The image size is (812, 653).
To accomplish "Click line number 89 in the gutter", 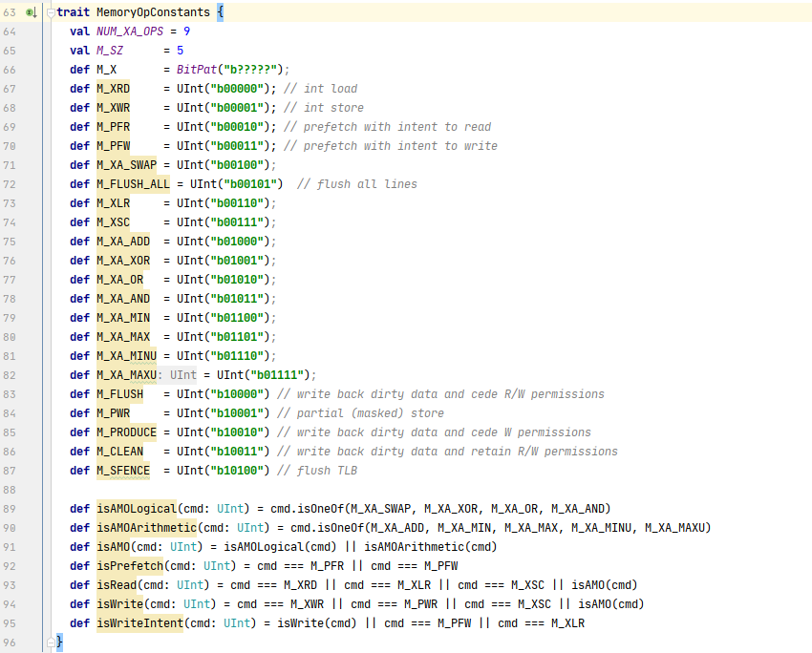I will [x=11, y=509].
